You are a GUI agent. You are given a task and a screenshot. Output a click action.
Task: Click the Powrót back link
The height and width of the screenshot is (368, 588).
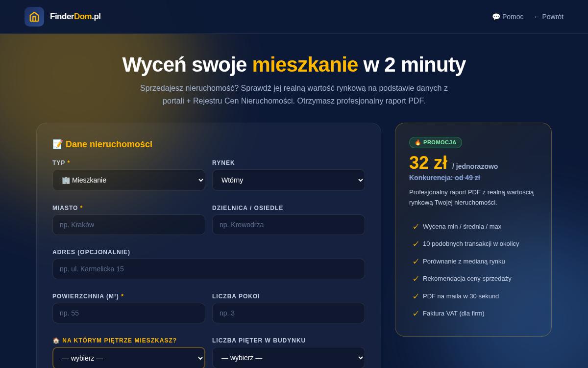[x=548, y=17]
